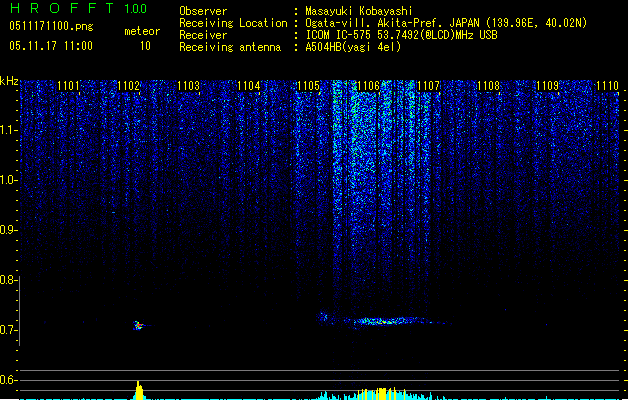Click the short meteor echo near 1102
Image resolution: width=629 pixels, height=400 pixels.
pyautogui.click(x=138, y=325)
